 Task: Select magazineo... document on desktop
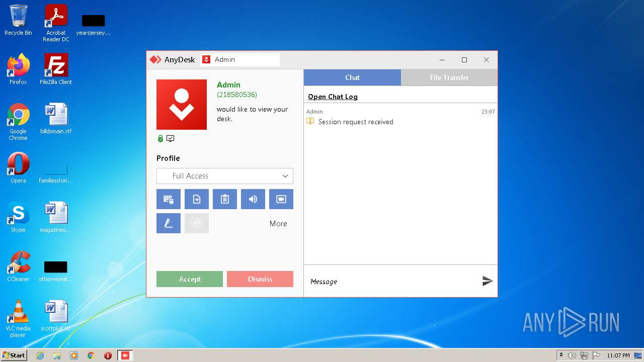click(56, 217)
